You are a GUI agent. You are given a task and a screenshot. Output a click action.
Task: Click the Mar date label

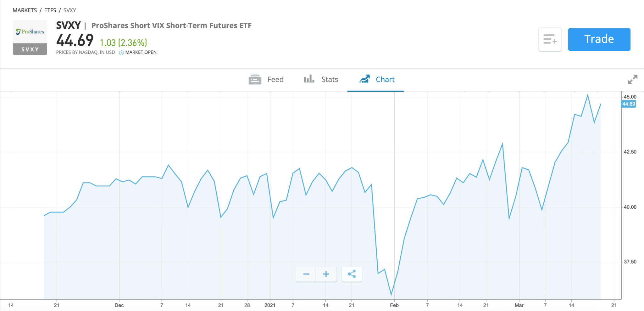[x=519, y=305]
